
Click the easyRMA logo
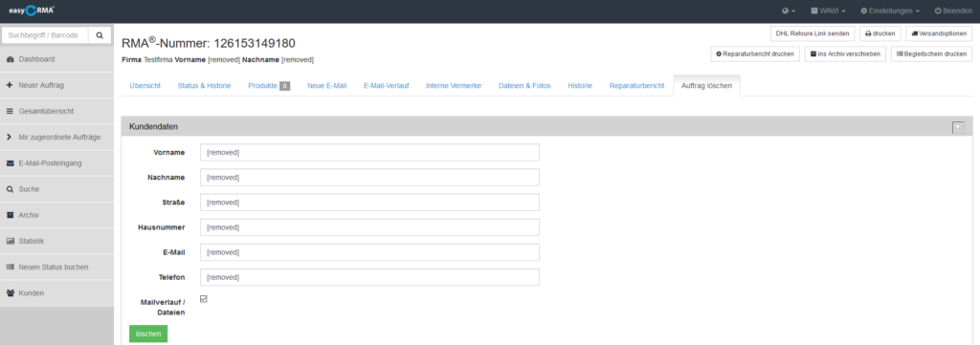pyautogui.click(x=32, y=10)
